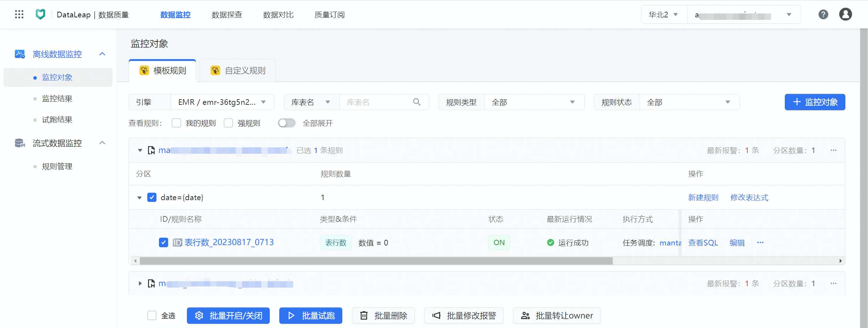This screenshot has height=328, width=868.
Task: Click the 批量修改报警 button
Action: point(464,316)
